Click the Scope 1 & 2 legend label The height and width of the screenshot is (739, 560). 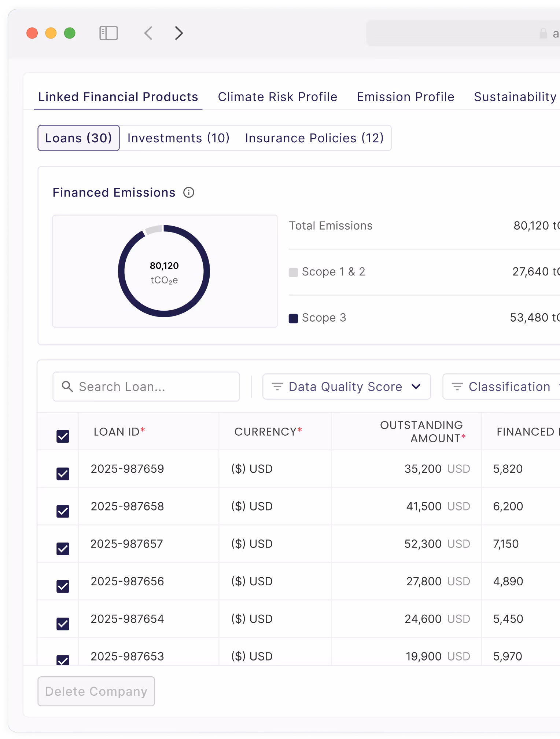[334, 272]
